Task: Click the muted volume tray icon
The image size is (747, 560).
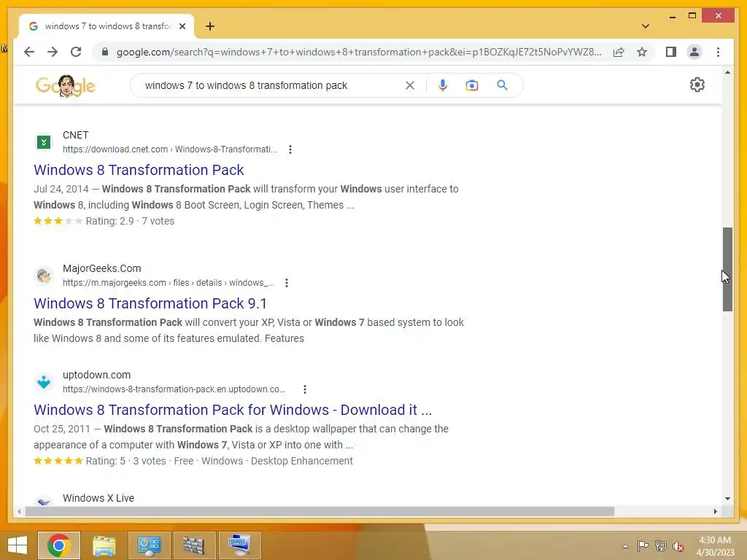Action: (678, 546)
